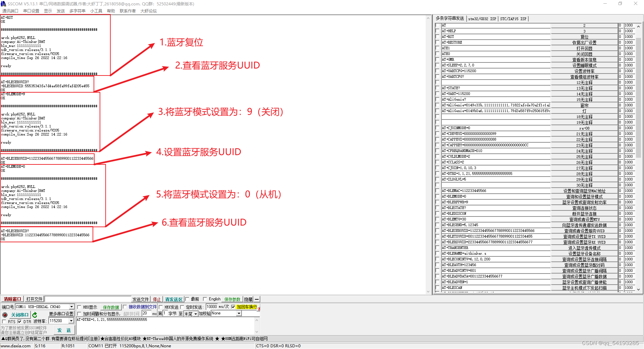Tick the checkbox of the AT+RST row

point(437,37)
